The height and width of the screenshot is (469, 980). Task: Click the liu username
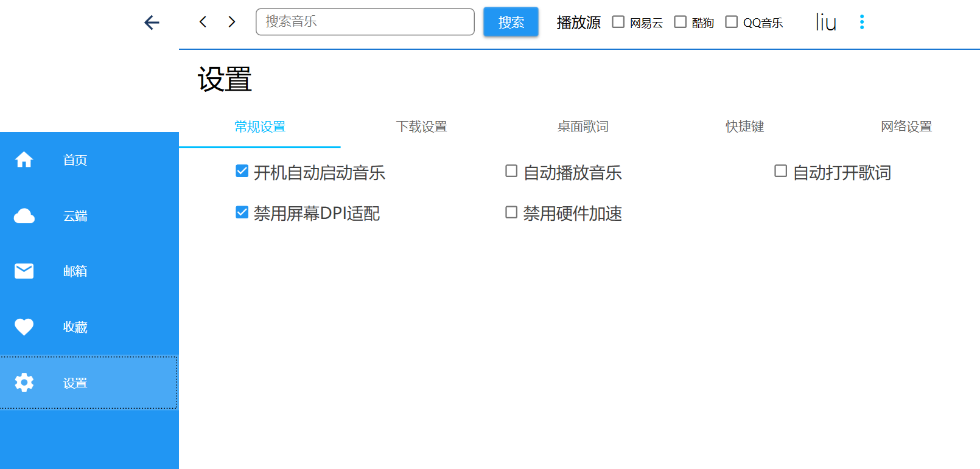pos(826,22)
